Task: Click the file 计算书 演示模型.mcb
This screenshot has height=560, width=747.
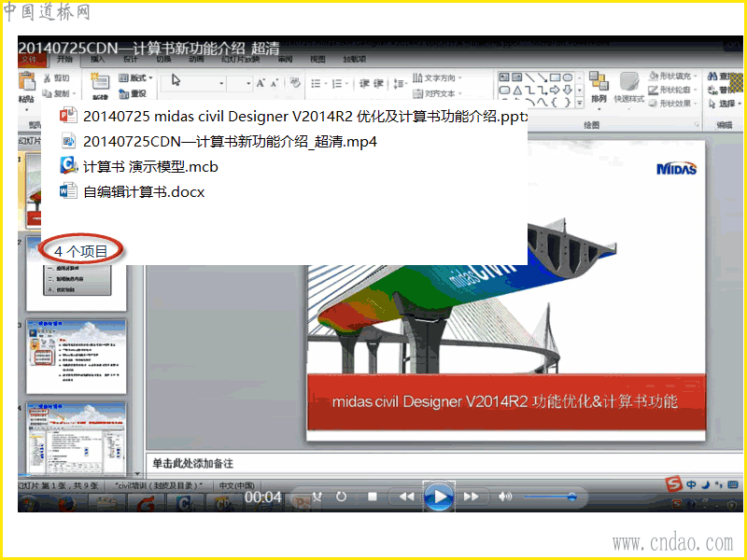Action: 139,167
